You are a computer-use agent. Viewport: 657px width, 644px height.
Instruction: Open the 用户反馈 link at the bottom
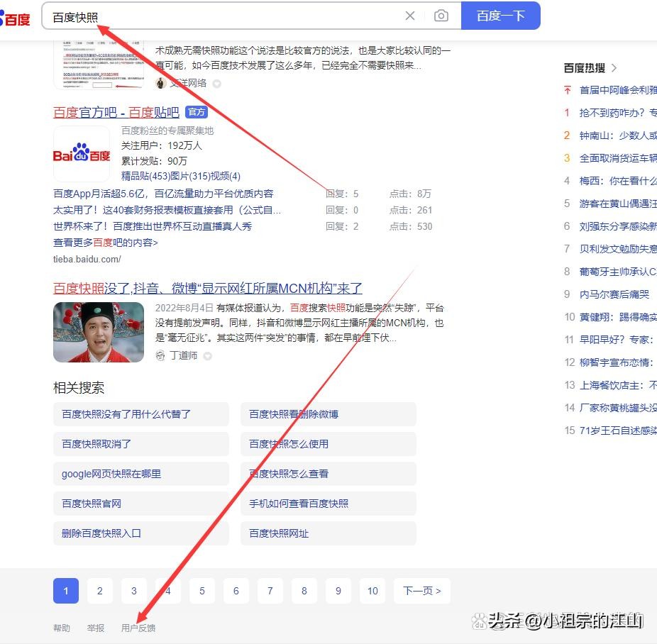(138, 628)
